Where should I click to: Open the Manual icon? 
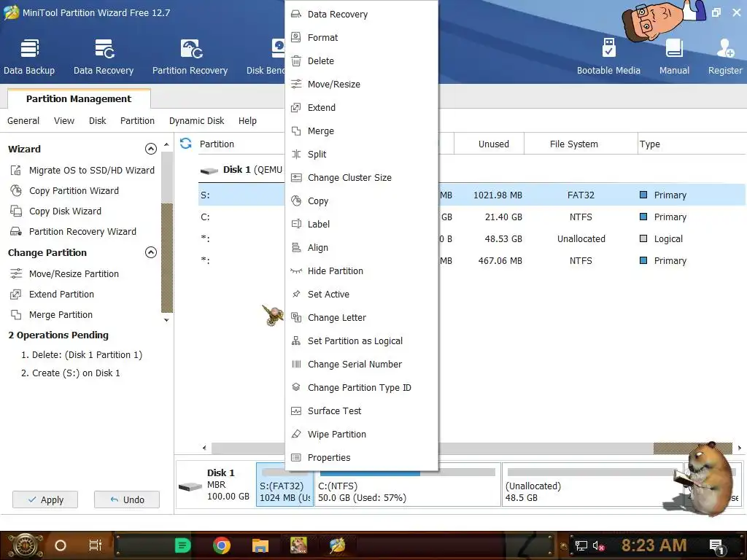(674, 57)
